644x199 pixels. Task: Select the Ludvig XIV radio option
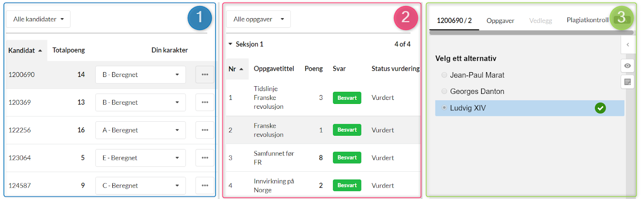coord(444,108)
